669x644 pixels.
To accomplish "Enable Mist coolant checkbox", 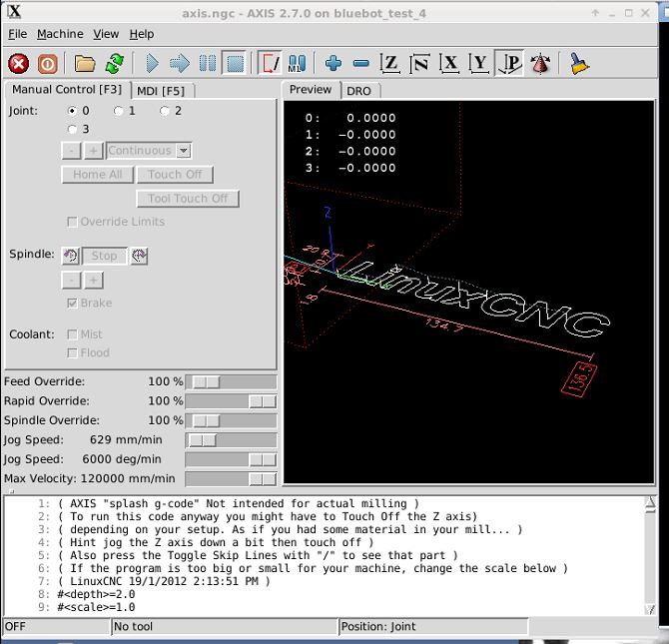I will pyautogui.click(x=72, y=334).
